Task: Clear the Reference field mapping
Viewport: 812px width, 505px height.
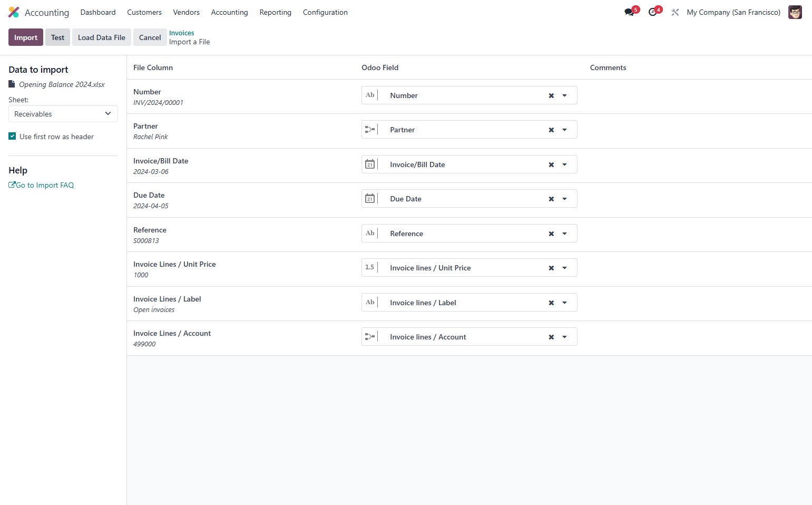Action: tap(551, 234)
